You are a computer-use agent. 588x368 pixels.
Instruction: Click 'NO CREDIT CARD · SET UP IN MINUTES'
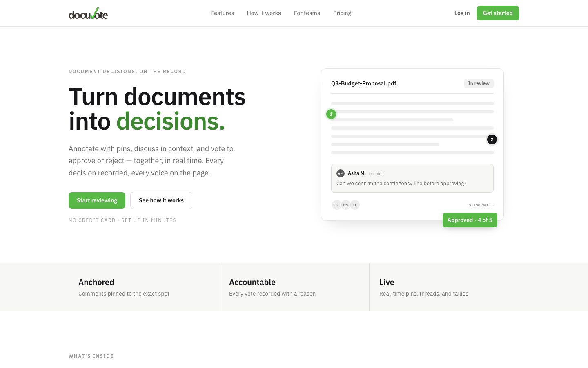tap(122, 220)
